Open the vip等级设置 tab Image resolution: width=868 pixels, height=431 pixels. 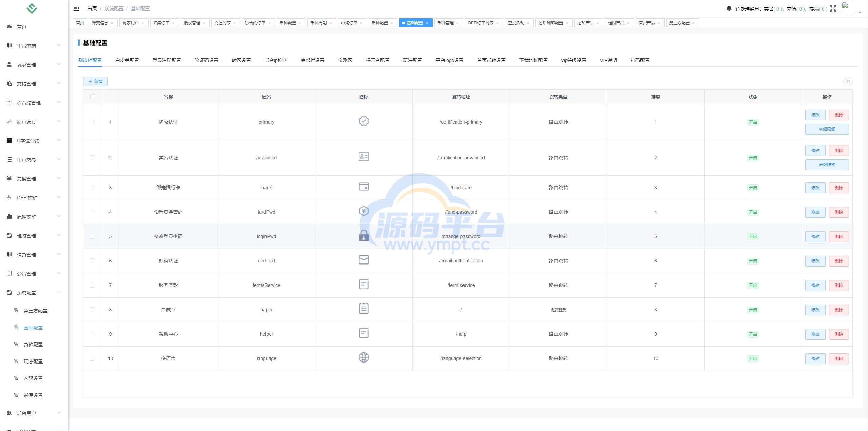(x=573, y=60)
